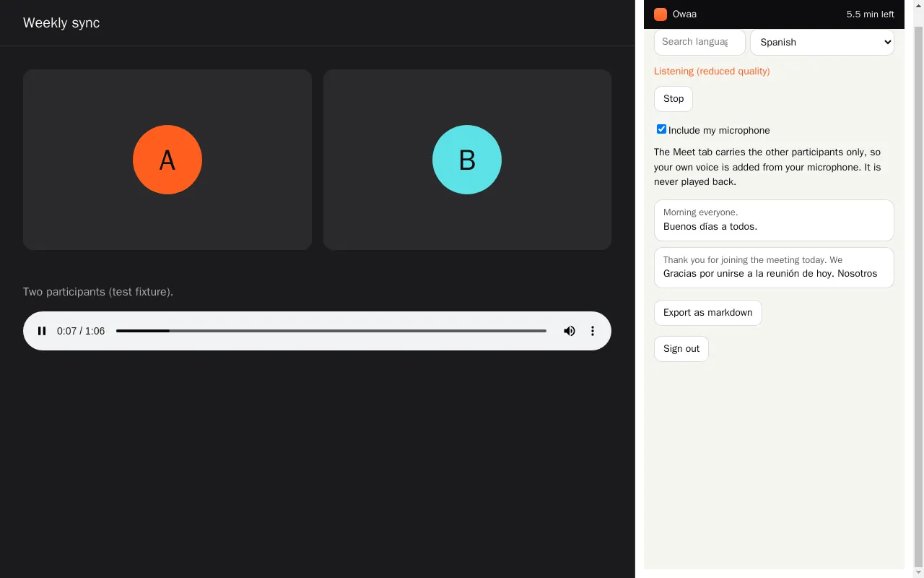924x578 pixels.
Task: Focus the Search language input field
Action: 699,42
